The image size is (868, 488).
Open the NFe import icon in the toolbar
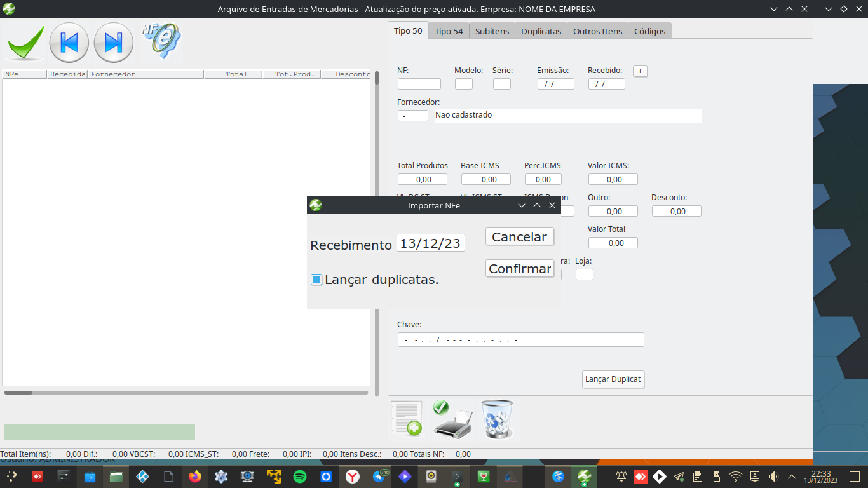pyautogui.click(x=161, y=41)
